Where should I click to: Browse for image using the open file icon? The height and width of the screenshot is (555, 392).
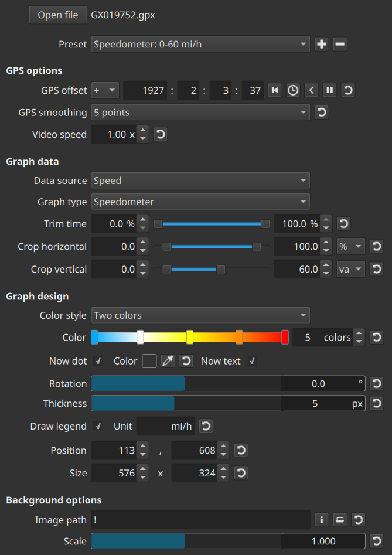tap(340, 520)
